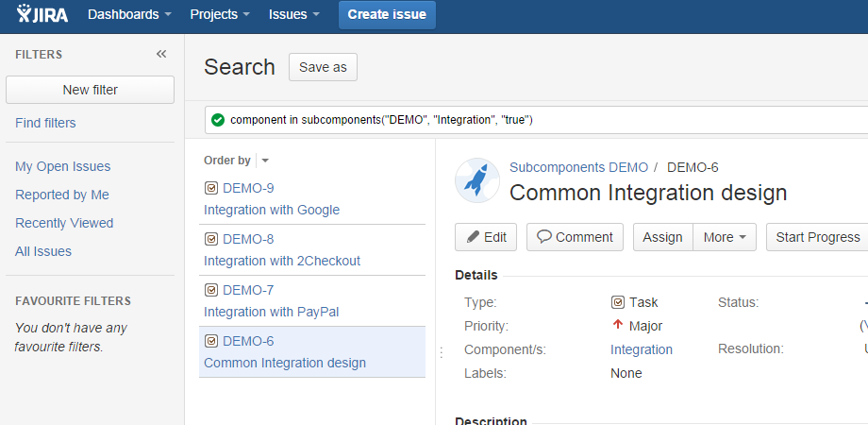This screenshot has width=868, height=425.
Task: Click the Major priority red arrow icon
Action: point(618,326)
